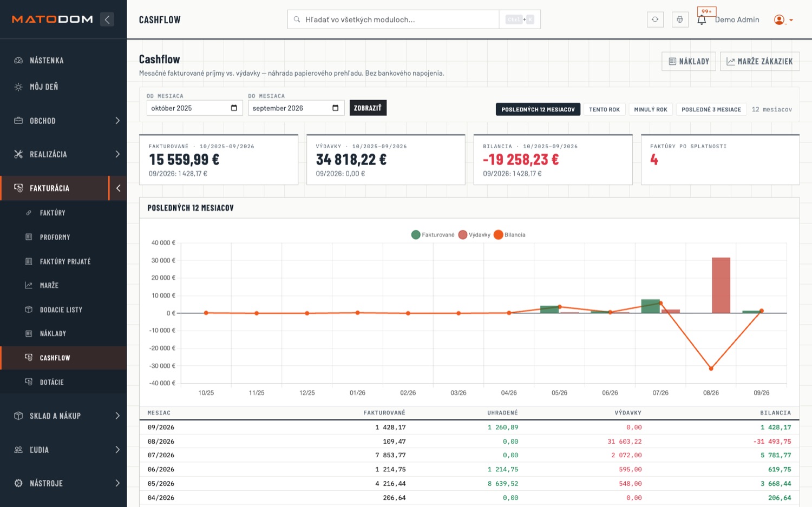Toggle Fakturované legend series
Viewport: 812px width, 507px height.
tap(433, 235)
